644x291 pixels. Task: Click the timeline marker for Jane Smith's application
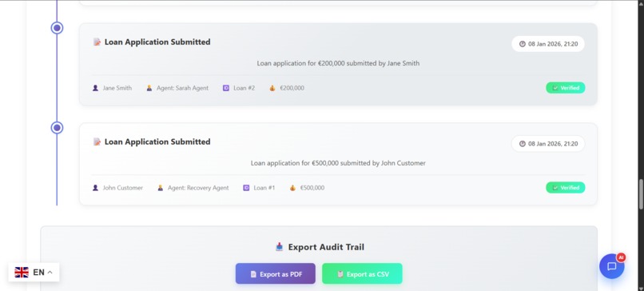coord(57,28)
